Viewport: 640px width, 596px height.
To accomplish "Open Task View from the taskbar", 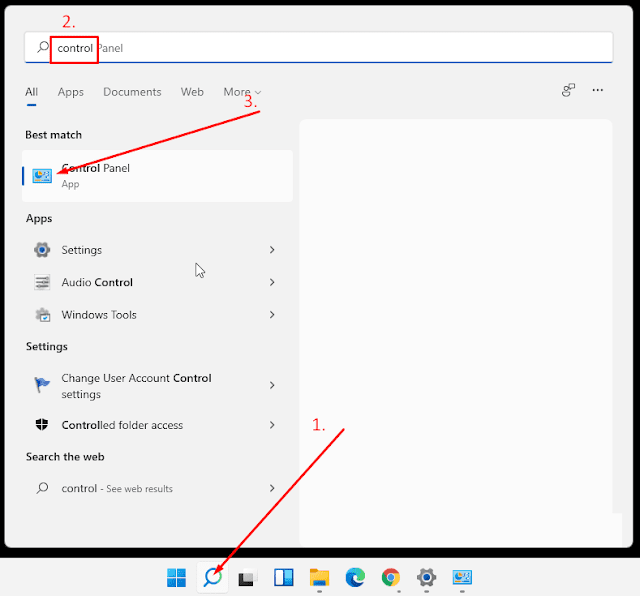I will [248, 578].
